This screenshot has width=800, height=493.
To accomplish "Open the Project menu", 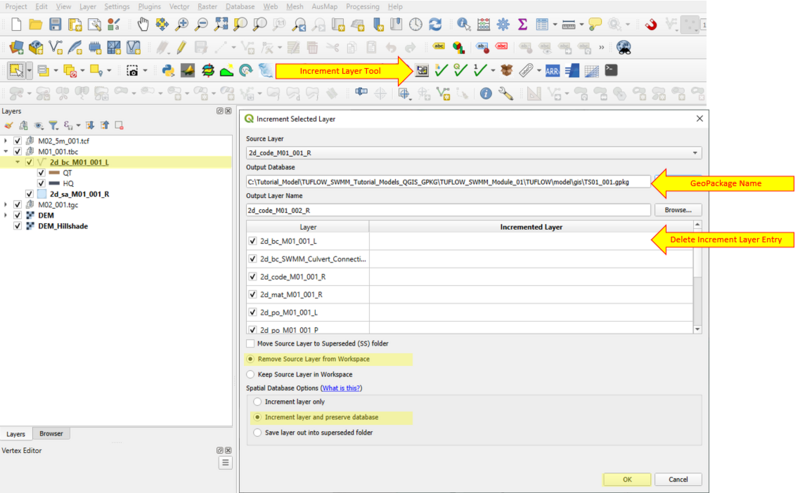I will (x=16, y=7).
